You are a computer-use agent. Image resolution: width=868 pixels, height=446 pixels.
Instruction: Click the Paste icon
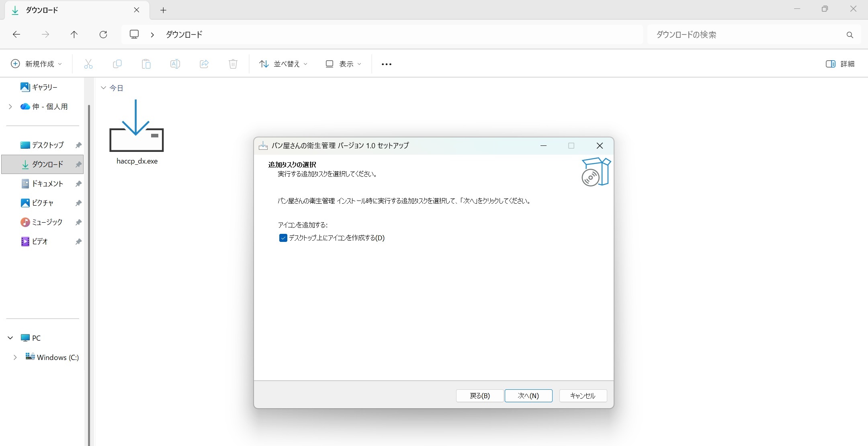coord(146,64)
